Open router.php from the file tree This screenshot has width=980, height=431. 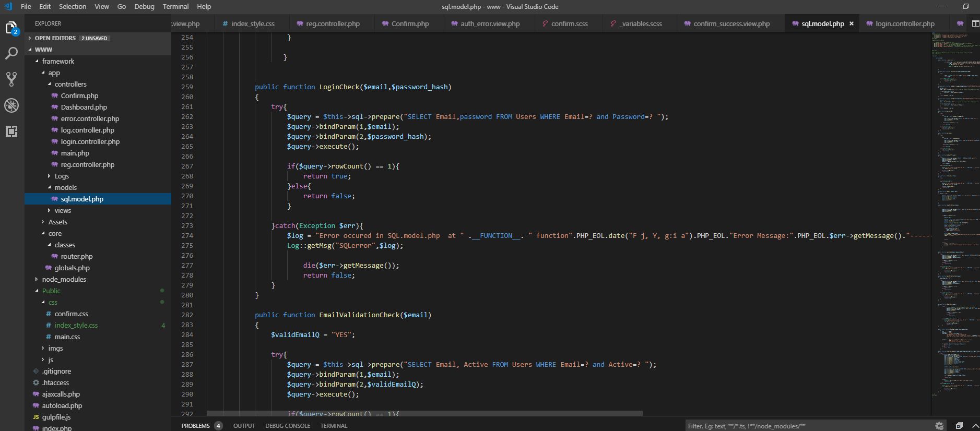[76, 256]
